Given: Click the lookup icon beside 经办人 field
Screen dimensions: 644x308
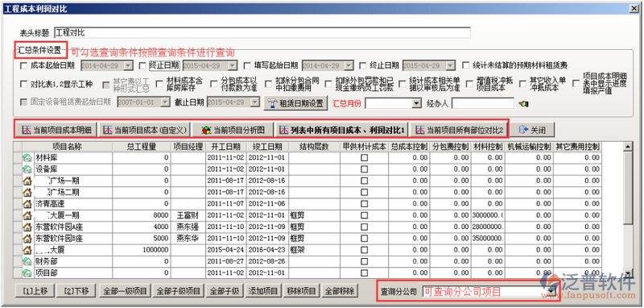Looking at the screenshot, I should tap(523, 104).
